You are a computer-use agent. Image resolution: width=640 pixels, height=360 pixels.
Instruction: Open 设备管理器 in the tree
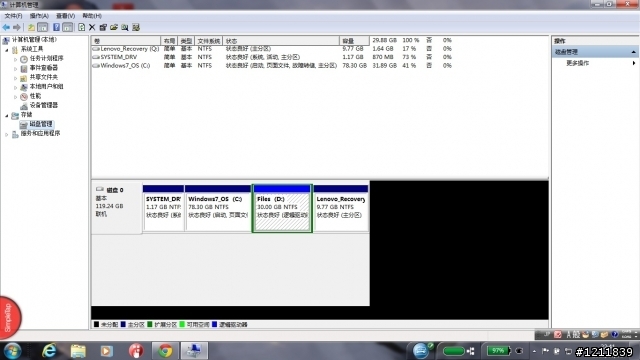pos(43,105)
